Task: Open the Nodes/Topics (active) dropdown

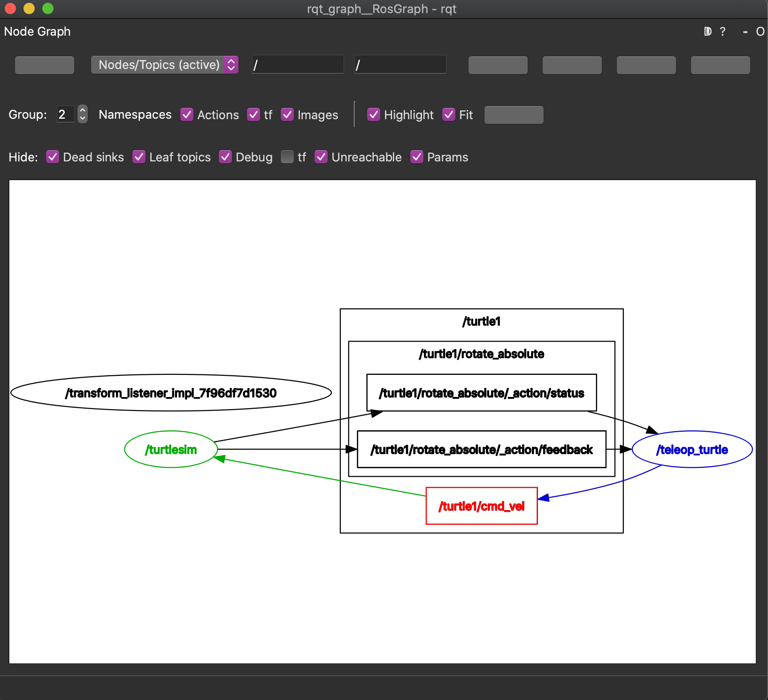Action: point(164,65)
